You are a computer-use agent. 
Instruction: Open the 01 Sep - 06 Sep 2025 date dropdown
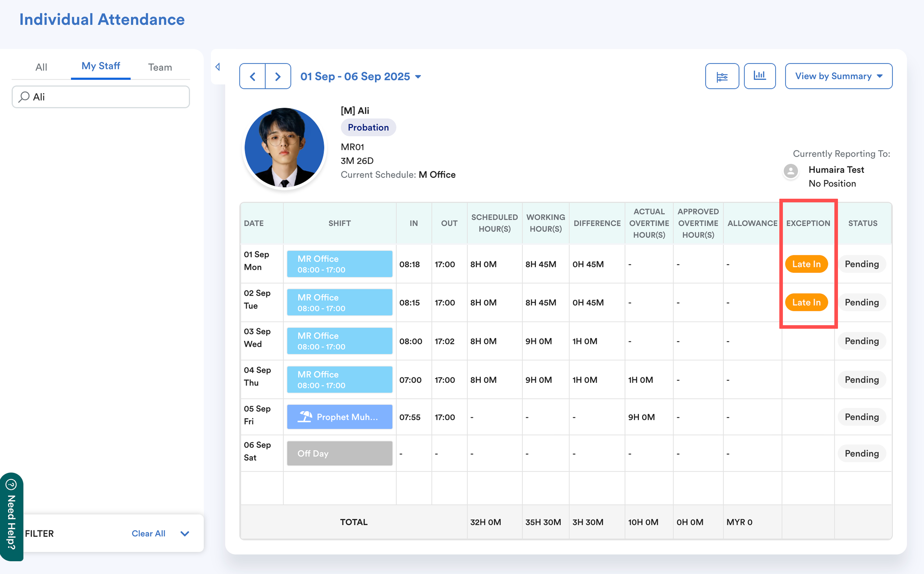pyautogui.click(x=360, y=76)
